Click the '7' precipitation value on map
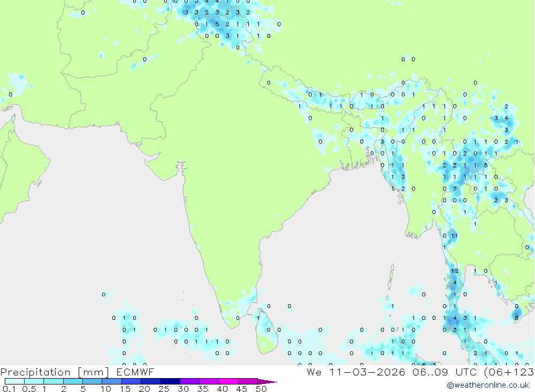The image size is (535, 392). 454,189
